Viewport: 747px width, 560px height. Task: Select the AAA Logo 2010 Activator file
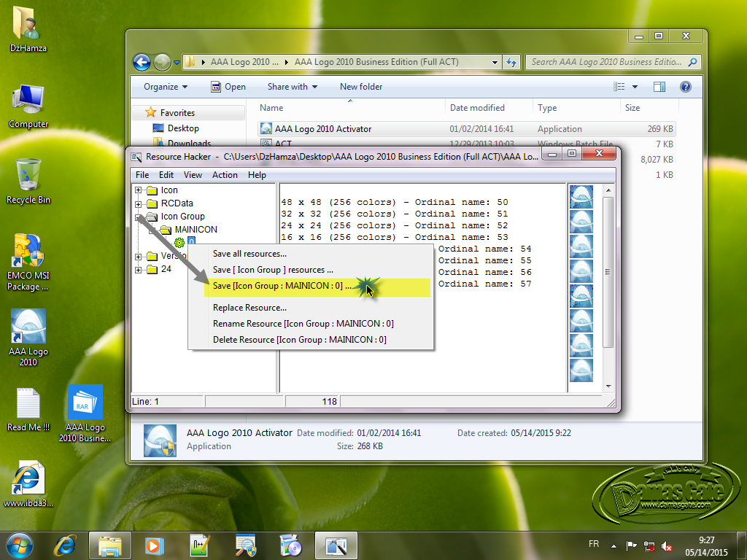(x=466, y=128)
